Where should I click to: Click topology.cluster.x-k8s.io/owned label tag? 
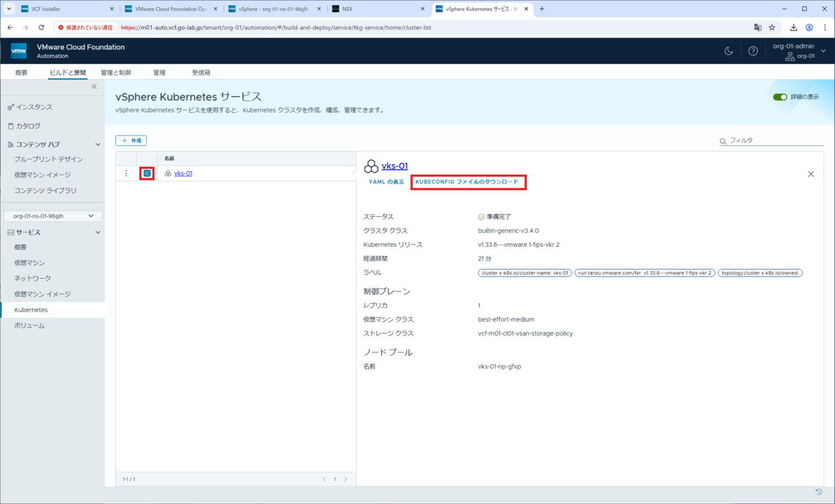point(761,273)
